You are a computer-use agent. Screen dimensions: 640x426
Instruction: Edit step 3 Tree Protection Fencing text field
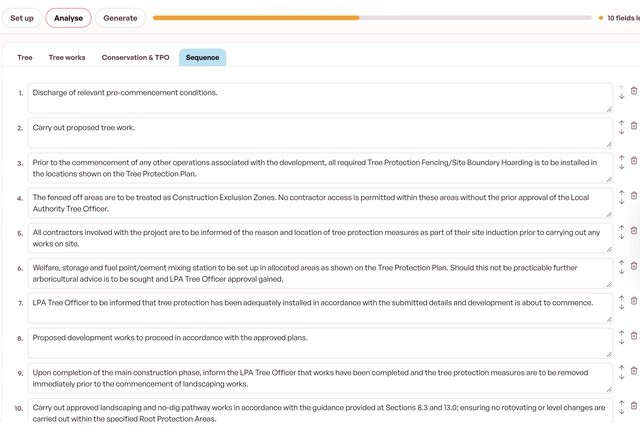click(320, 168)
